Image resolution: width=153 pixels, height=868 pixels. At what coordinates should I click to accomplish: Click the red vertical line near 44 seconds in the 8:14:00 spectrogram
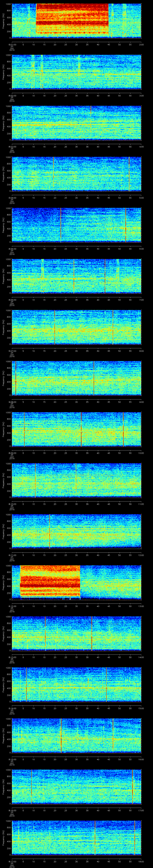pos(106,685)
